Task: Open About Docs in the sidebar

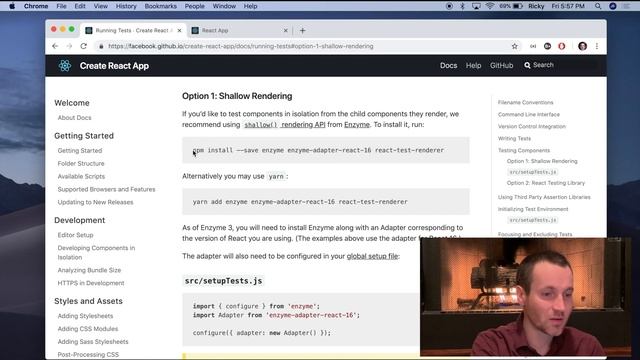Action: [x=74, y=118]
